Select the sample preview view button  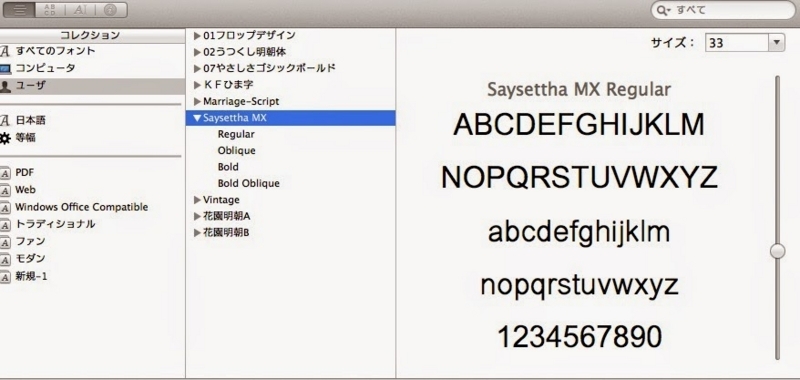(x=19, y=10)
